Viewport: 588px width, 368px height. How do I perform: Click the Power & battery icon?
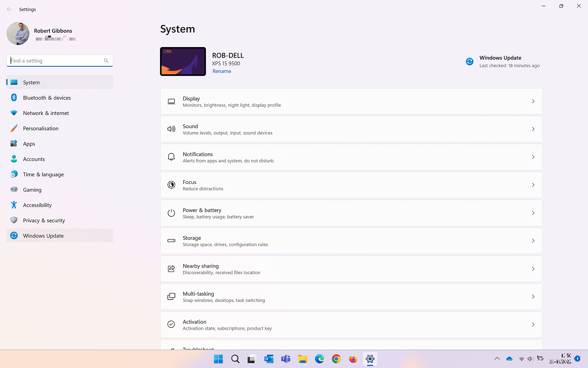point(171,213)
